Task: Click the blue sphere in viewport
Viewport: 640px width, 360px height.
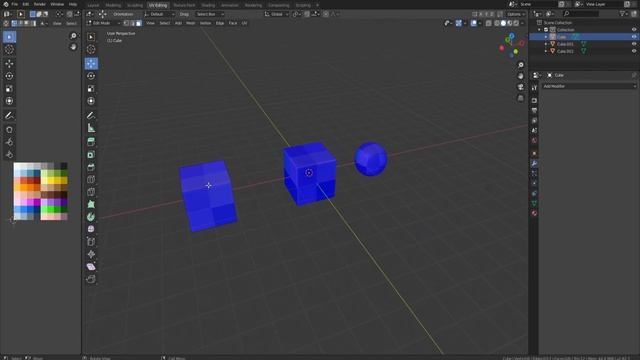Action: pos(371,159)
